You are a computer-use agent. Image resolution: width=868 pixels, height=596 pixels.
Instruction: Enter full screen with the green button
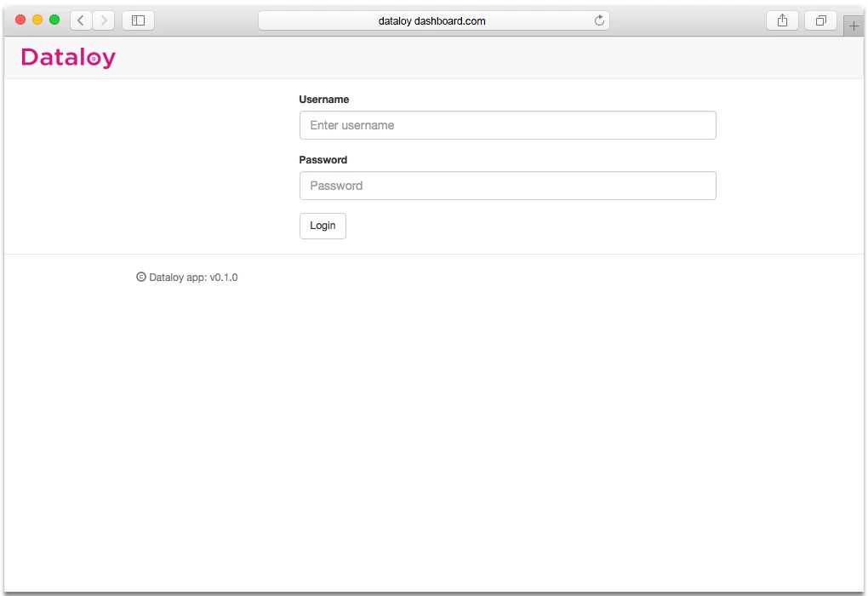coord(54,20)
